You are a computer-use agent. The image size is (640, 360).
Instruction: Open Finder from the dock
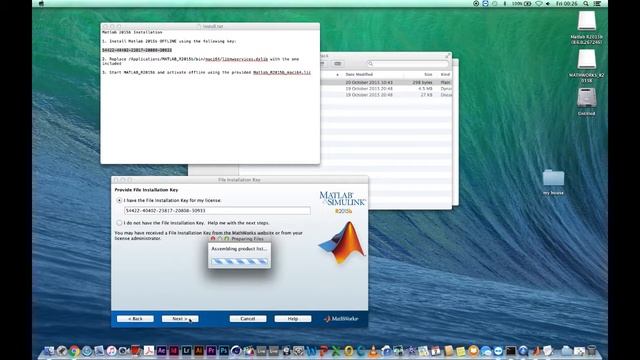49,351
